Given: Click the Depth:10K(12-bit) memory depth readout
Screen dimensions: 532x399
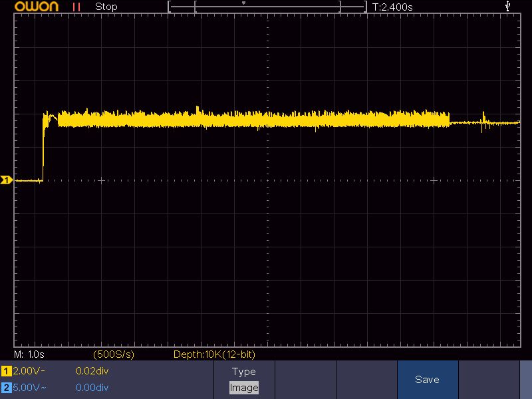Looking at the screenshot, I should (x=214, y=354).
